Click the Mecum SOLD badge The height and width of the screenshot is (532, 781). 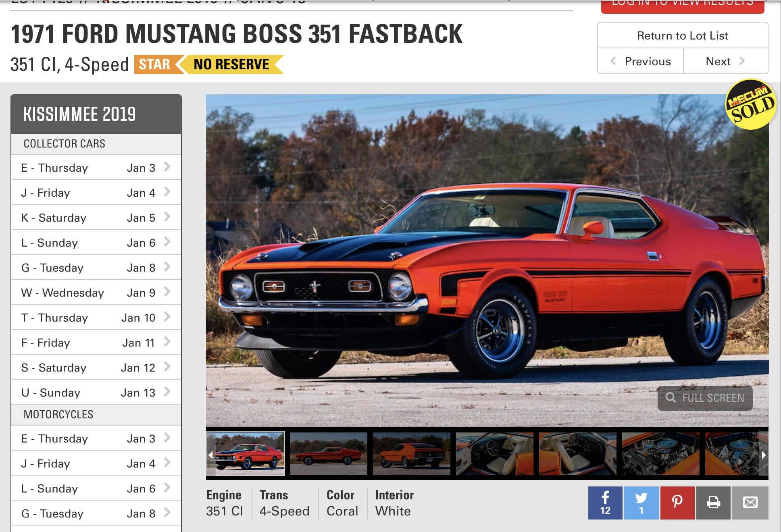(x=751, y=104)
